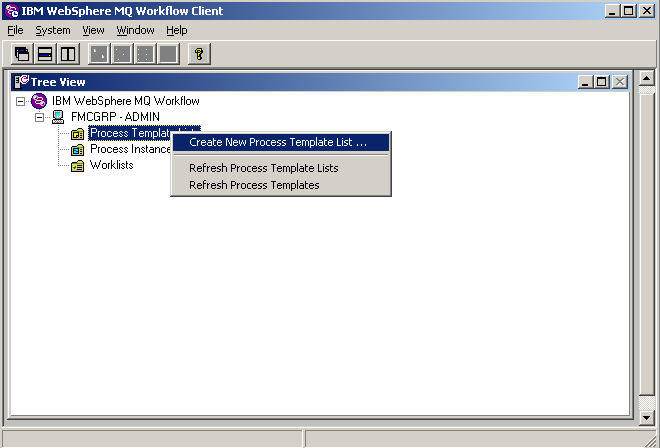Screen dimensions: 660x448
Task: Collapse the IBM WebSphere MQ Workflow root node
Action: tap(20, 101)
